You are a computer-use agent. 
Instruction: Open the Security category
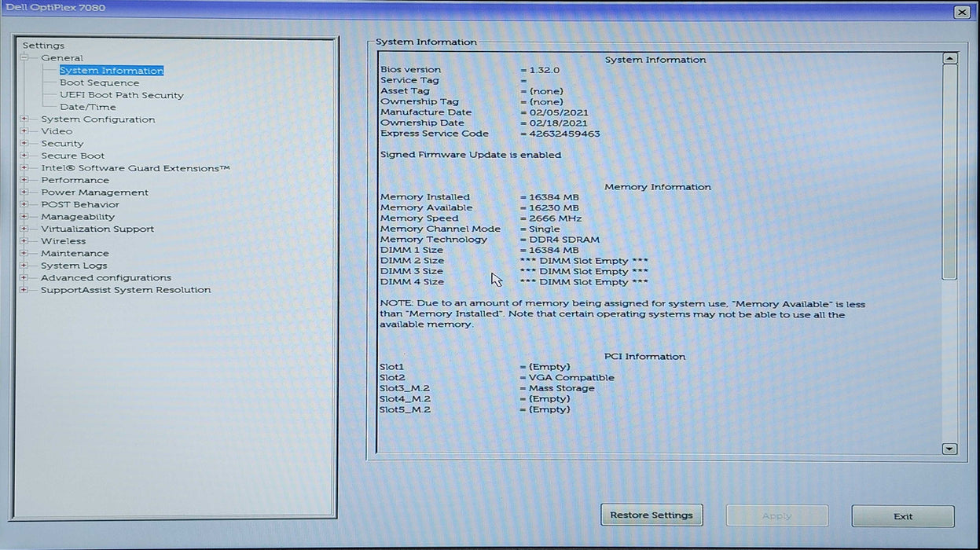tap(62, 144)
